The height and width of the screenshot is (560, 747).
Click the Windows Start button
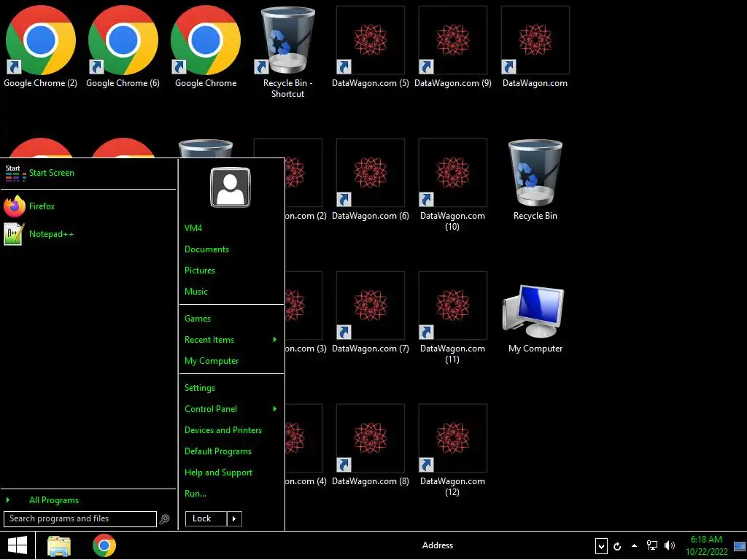(18, 545)
